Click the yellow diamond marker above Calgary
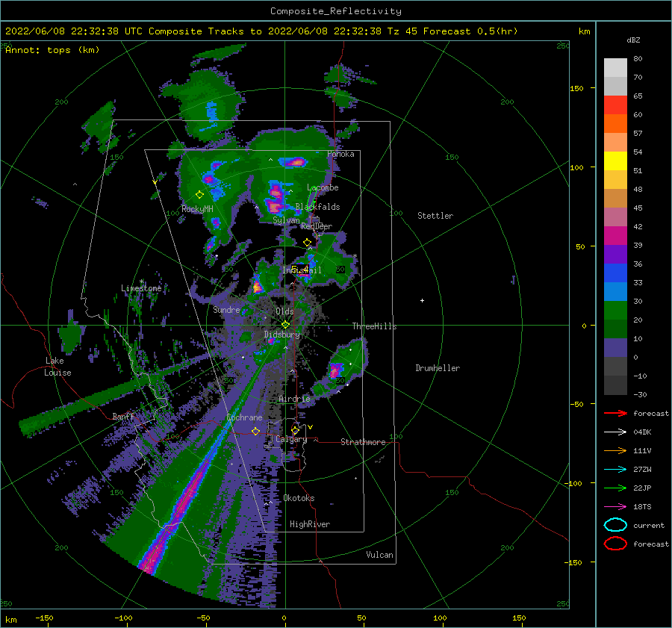 click(x=295, y=430)
